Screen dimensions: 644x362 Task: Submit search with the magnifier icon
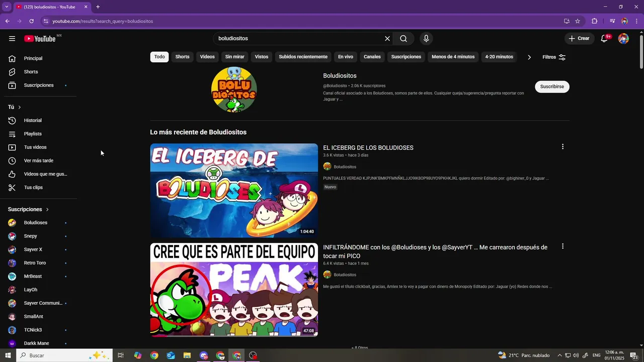tap(404, 39)
